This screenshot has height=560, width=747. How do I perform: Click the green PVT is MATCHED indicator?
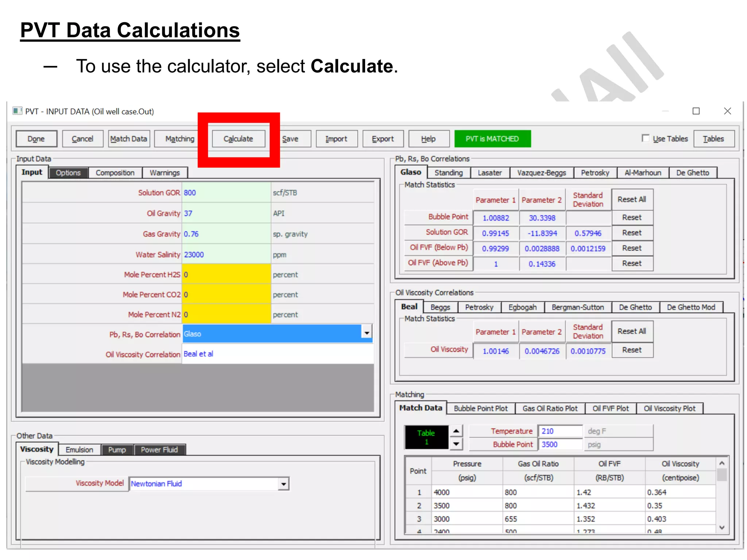(492, 139)
